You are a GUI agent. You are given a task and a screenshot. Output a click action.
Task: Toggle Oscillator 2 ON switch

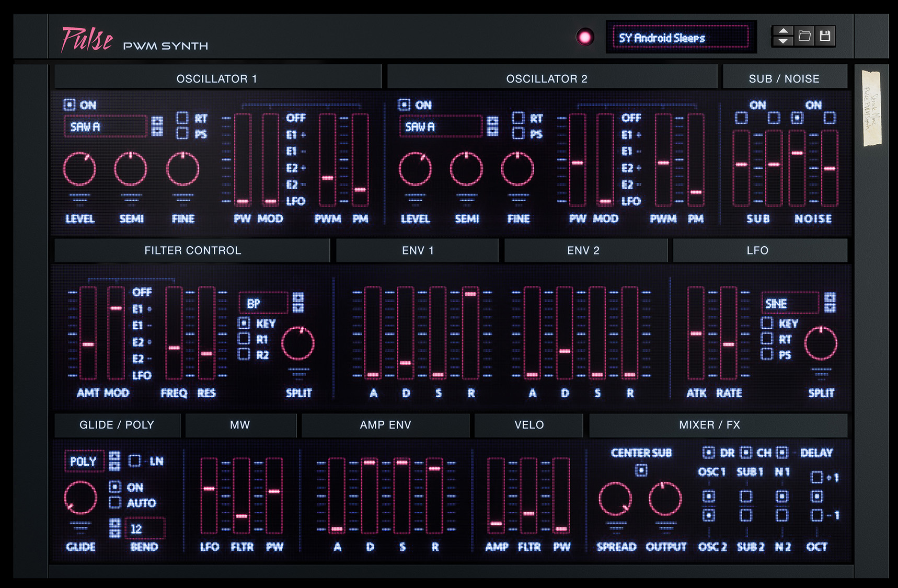[x=404, y=105]
